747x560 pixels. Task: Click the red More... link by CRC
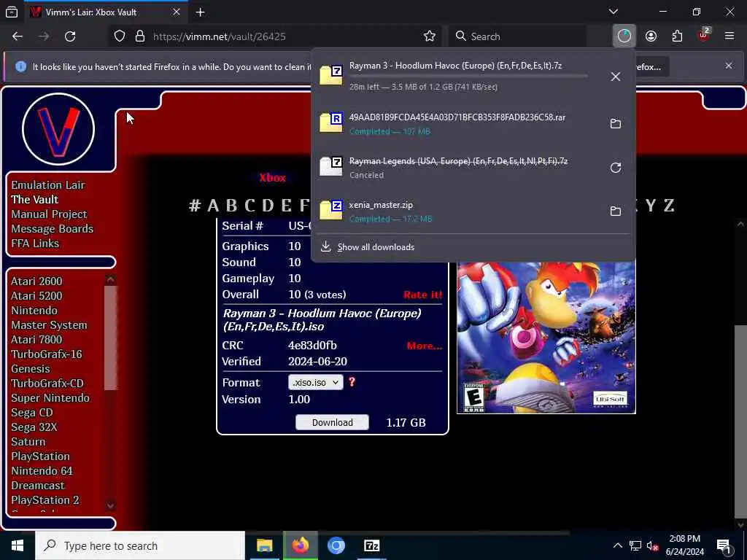pyautogui.click(x=425, y=346)
